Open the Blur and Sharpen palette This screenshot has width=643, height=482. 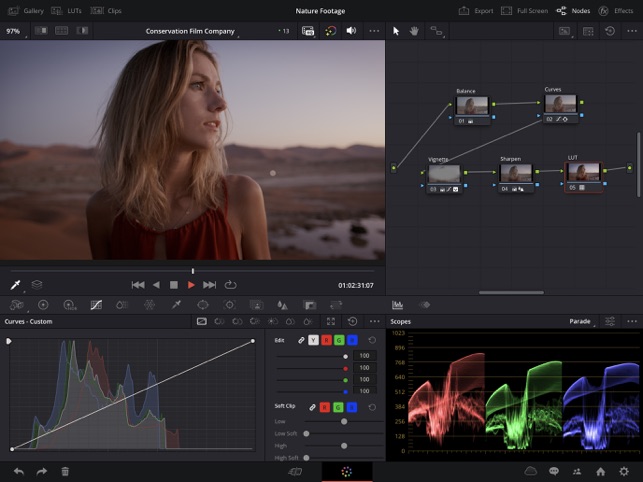(x=282, y=305)
